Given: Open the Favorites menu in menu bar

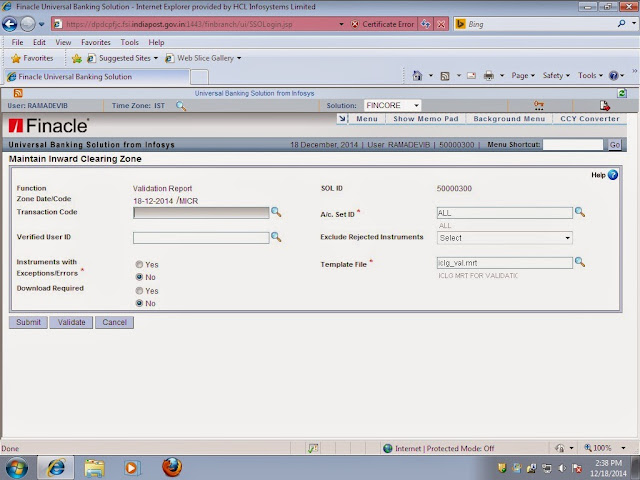Looking at the screenshot, I should click(96, 42).
